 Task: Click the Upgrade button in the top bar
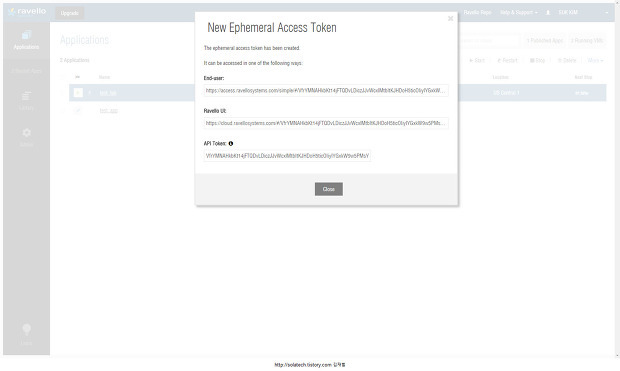(70, 13)
